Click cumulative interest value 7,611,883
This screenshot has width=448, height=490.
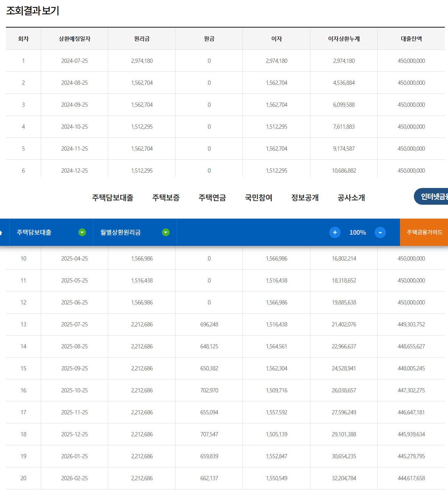click(344, 127)
